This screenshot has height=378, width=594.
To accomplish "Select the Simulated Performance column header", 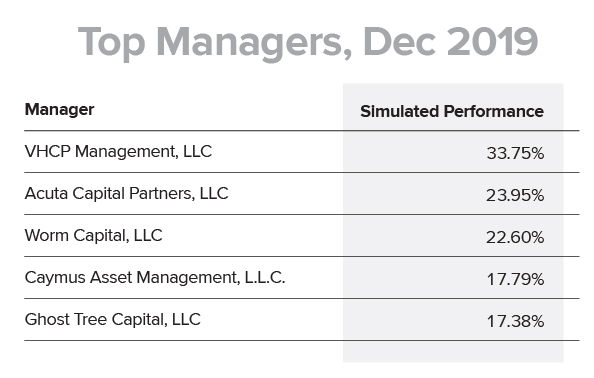I will click(452, 111).
